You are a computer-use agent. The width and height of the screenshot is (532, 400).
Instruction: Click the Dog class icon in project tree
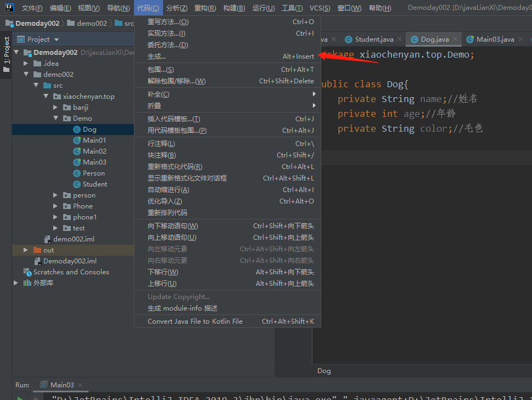pos(77,129)
